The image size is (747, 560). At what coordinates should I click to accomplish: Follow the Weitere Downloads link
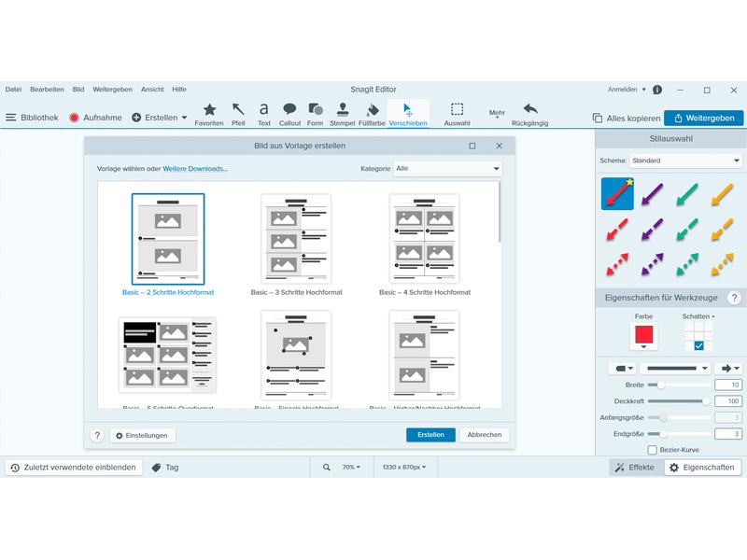[x=195, y=169]
